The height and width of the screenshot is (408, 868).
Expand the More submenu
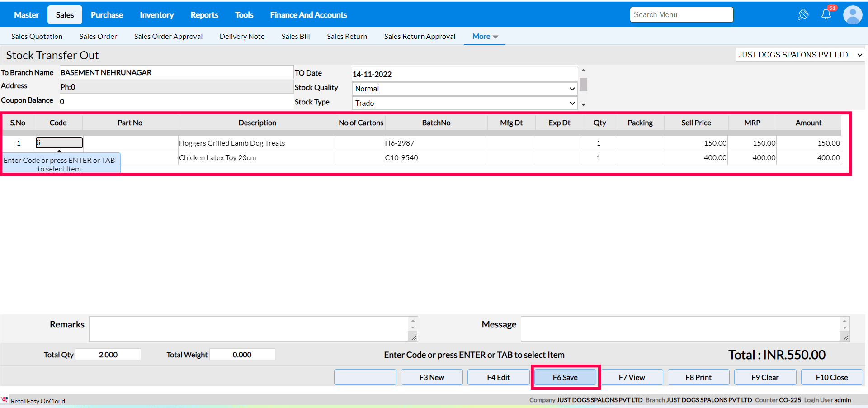485,37
